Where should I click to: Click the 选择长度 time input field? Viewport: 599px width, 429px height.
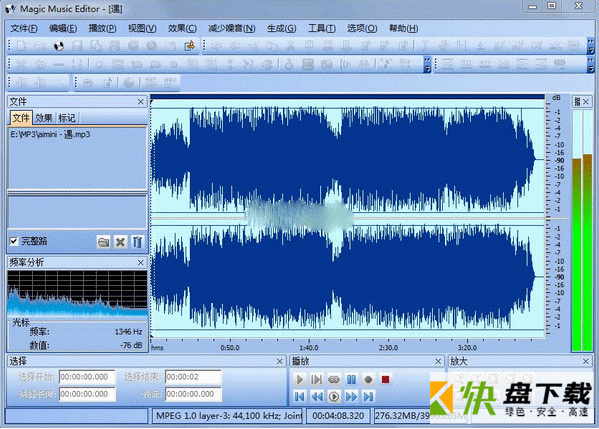(x=87, y=394)
